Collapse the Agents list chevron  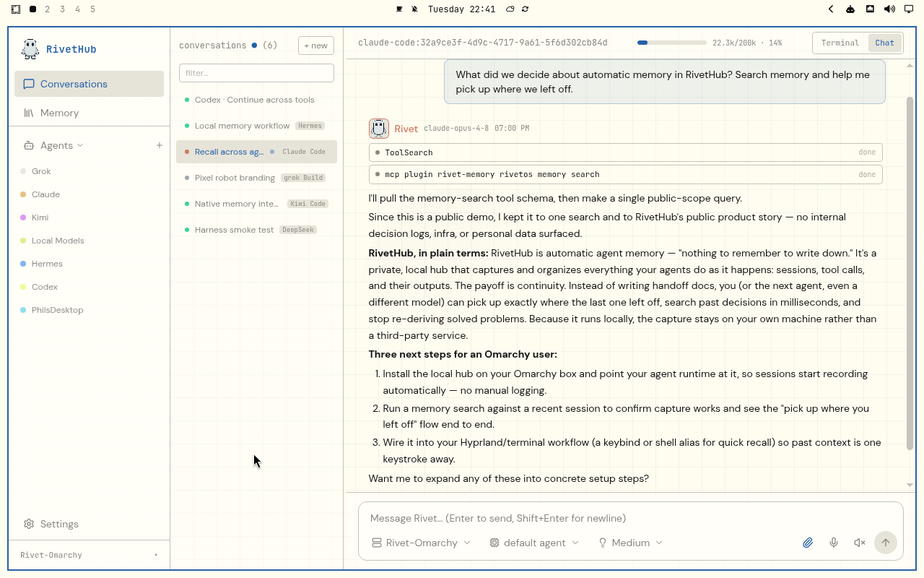pos(80,145)
